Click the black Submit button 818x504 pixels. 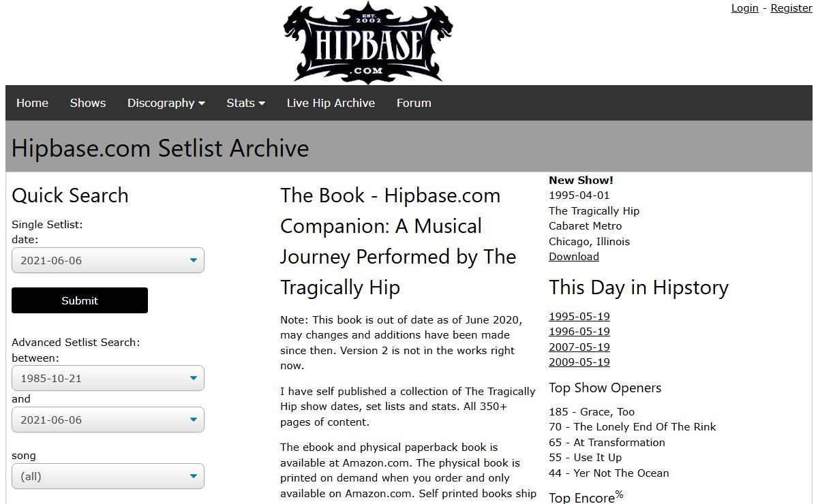[x=80, y=300]
